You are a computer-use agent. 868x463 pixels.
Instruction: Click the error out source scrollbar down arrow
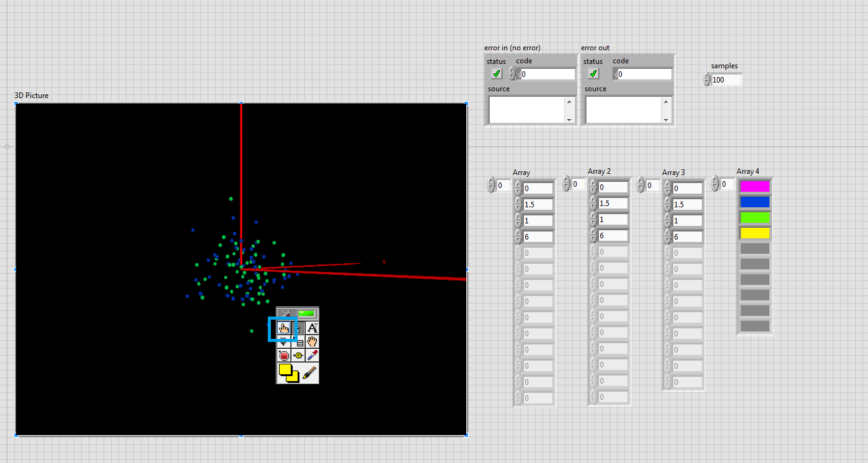(x=666, y=119)
